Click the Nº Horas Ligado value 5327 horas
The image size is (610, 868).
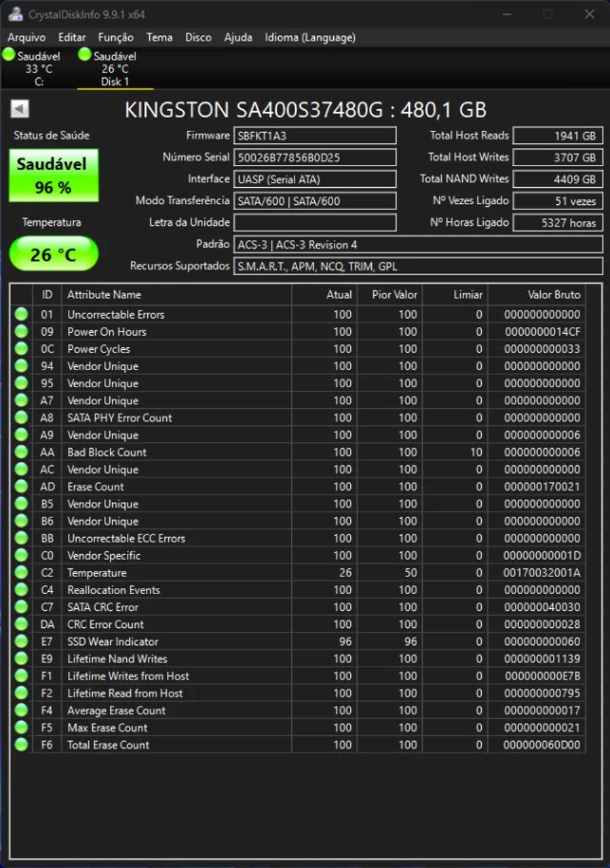(558, 222)
